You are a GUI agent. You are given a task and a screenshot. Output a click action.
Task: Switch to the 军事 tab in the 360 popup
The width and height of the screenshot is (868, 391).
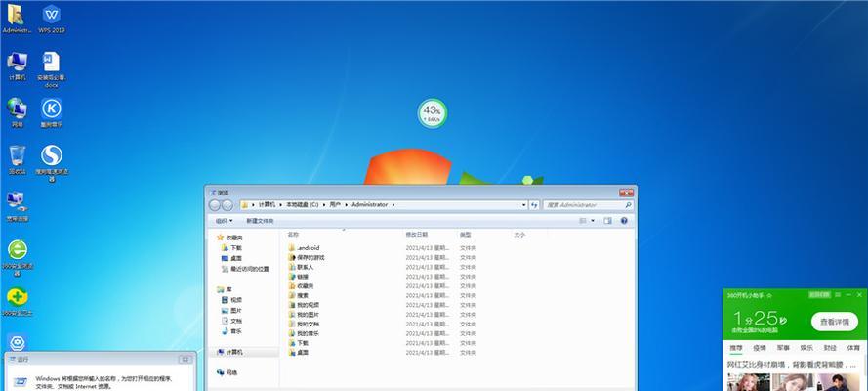[x=783, y=348]
